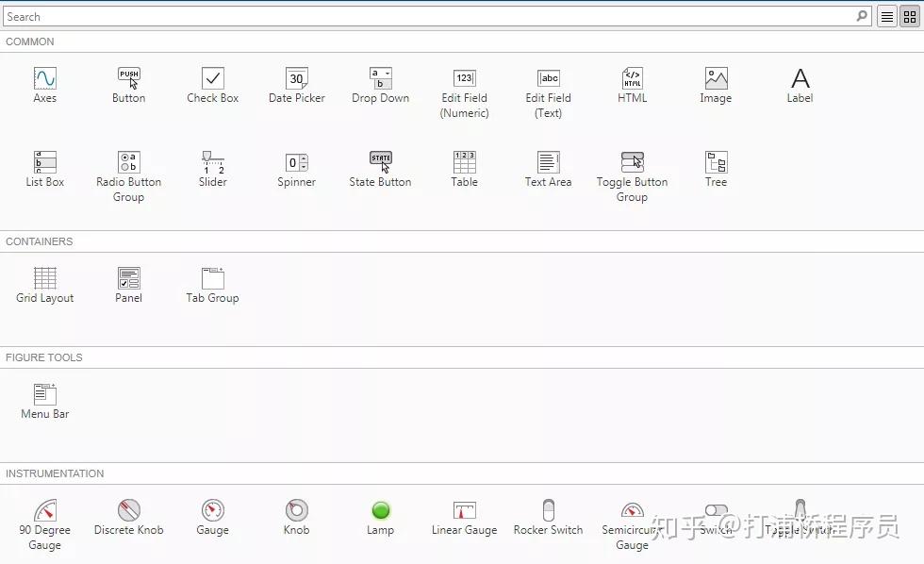The image size is (924, 564).
Task: Choose the HTML component
Action: tap(633, 86)
